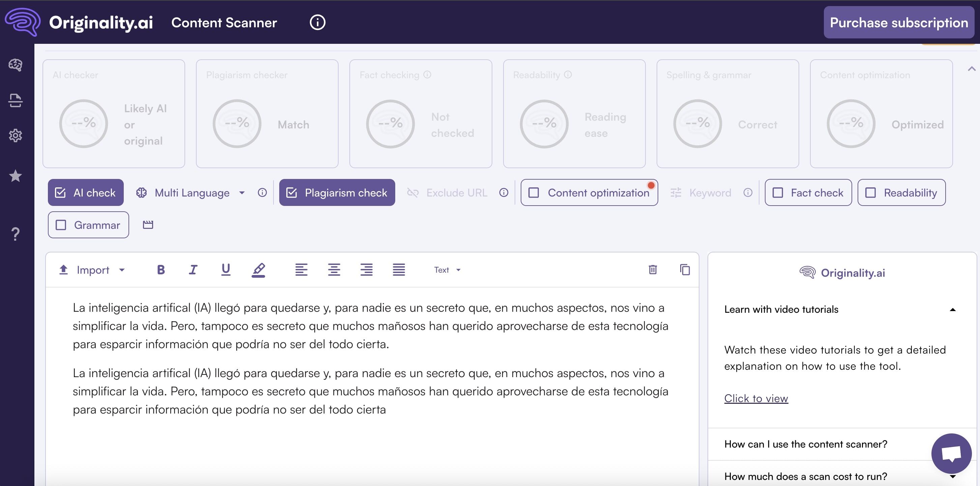Select the text Highlighter icon
The height and width of the screenshot is (486, 980).
[258, 270]
